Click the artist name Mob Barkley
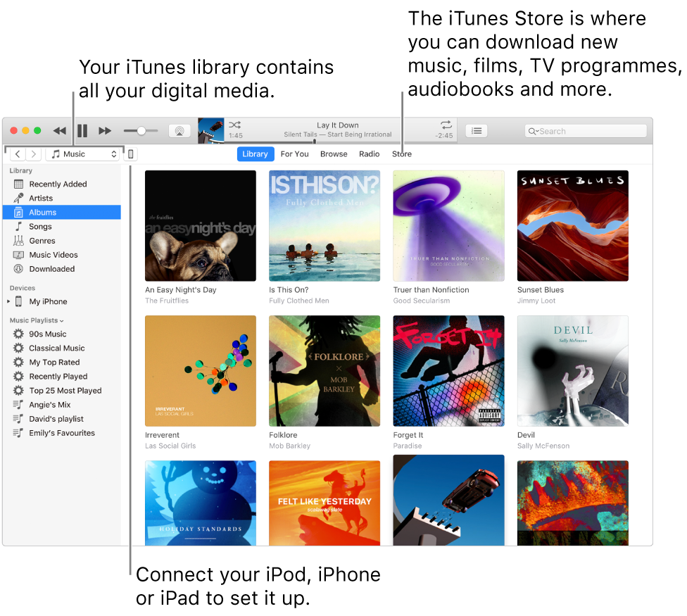Screen dimensions: 687x616 coord(289,446)
